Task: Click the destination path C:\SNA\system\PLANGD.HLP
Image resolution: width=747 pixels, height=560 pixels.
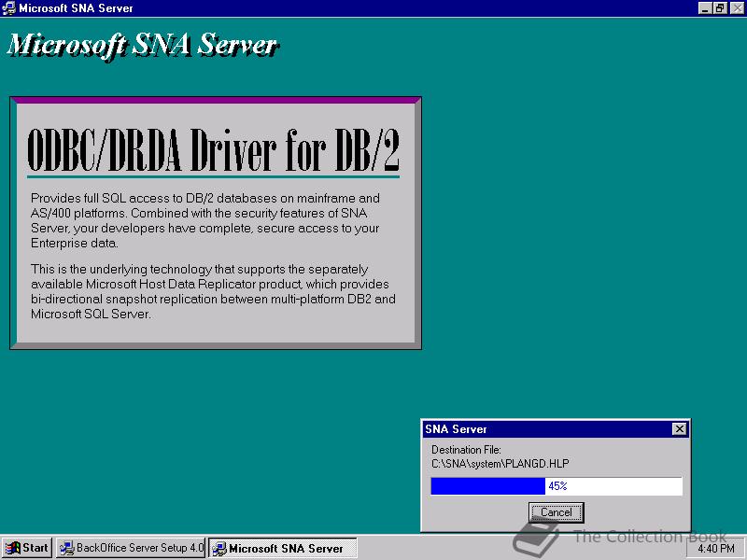Action: (x=500, y=463)
